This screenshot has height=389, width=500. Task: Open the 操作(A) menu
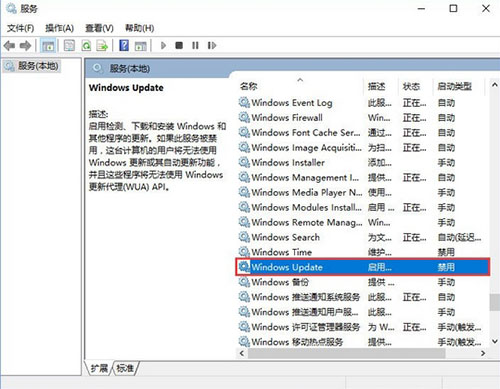[x=59, y=28]
